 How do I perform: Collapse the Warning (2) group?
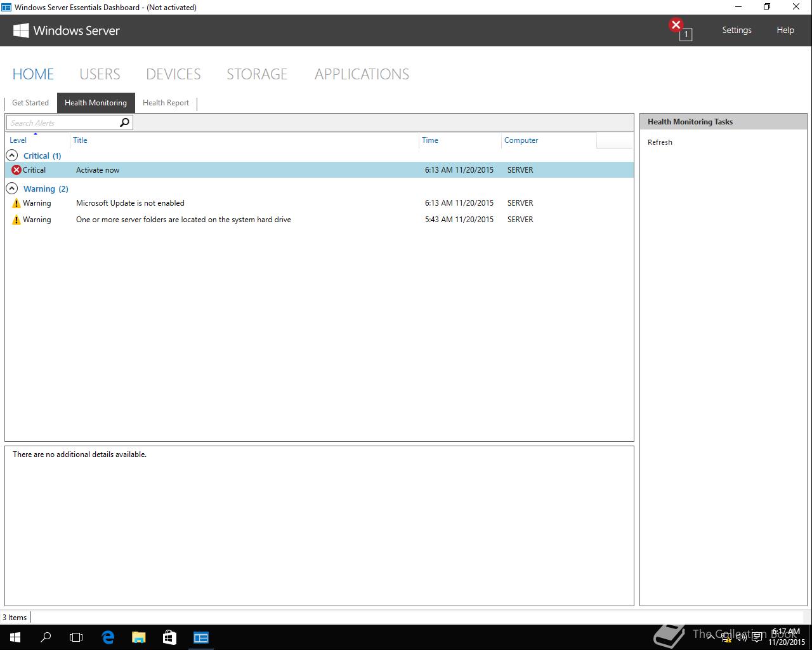(x=11, y=189)
